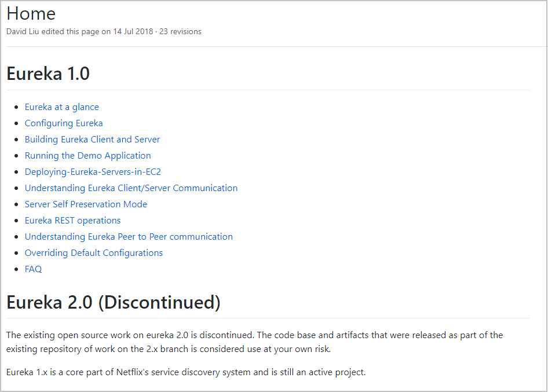548x392 pixels.
Task: Open Building Eureka Client and Server link
Action: tap(92, 140)
